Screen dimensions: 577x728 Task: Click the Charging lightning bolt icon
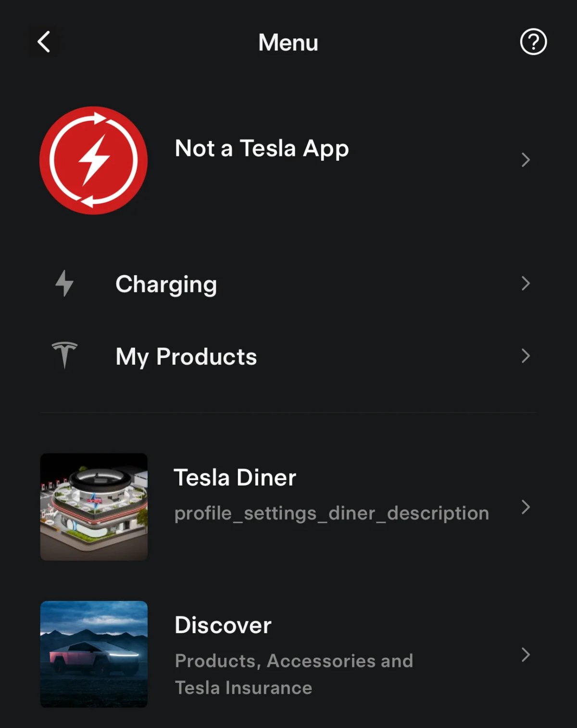point(64,283)
